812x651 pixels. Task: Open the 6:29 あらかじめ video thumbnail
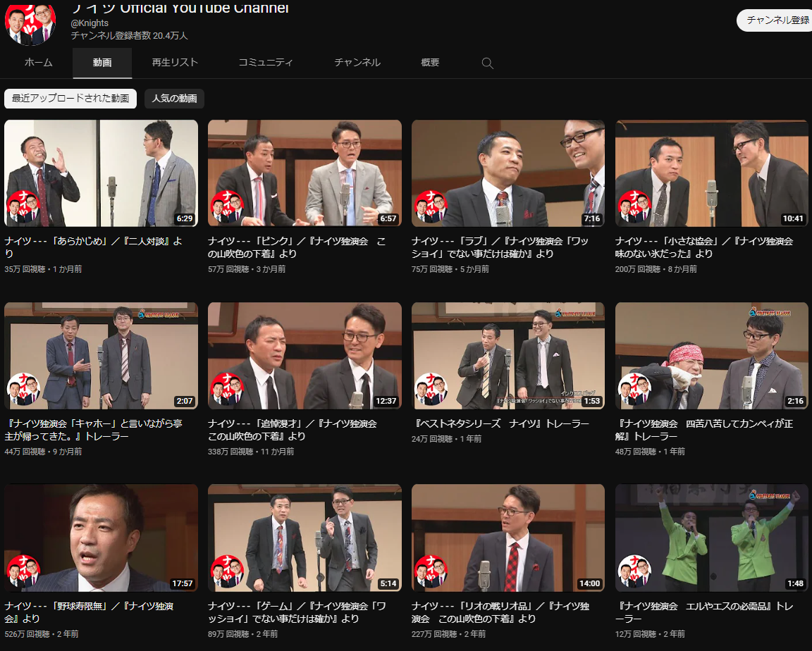pos(101,173)
